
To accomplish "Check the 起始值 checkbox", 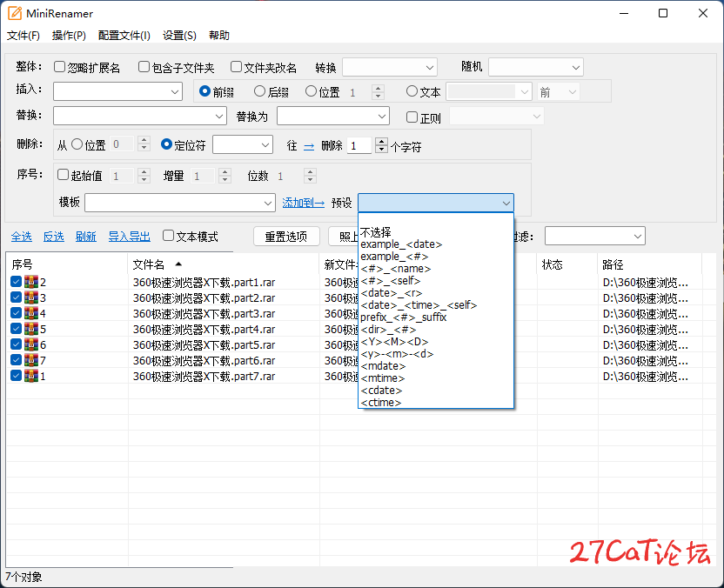I will tap(63, 175).
